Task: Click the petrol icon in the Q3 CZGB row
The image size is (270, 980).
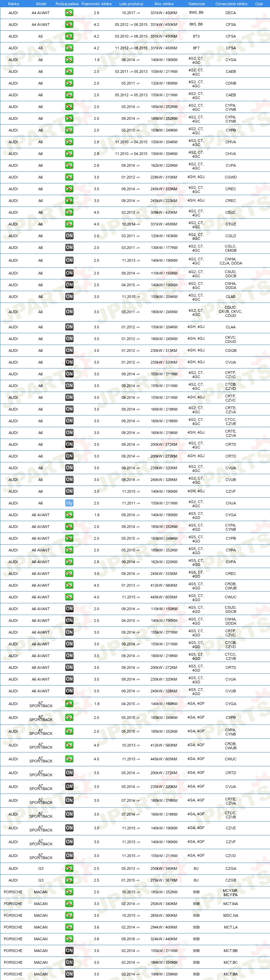Action: coord(69,880)
